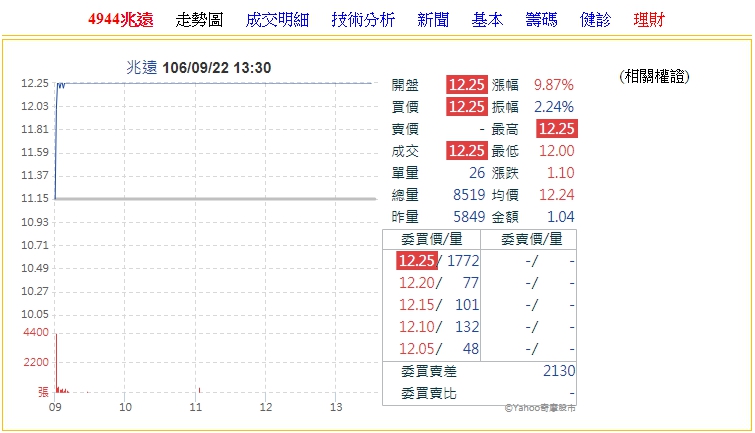Select the bid price 12.10

point(417,327)
